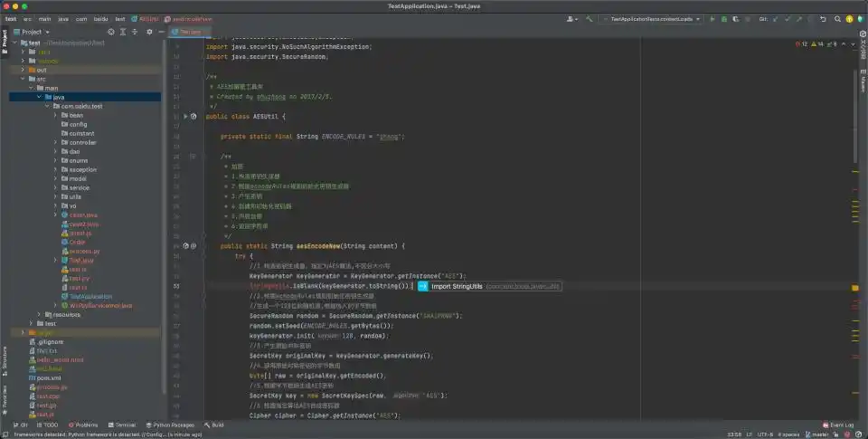868x439 pixels.
Task: Collapse the java source folder
Action: point(38,97)
